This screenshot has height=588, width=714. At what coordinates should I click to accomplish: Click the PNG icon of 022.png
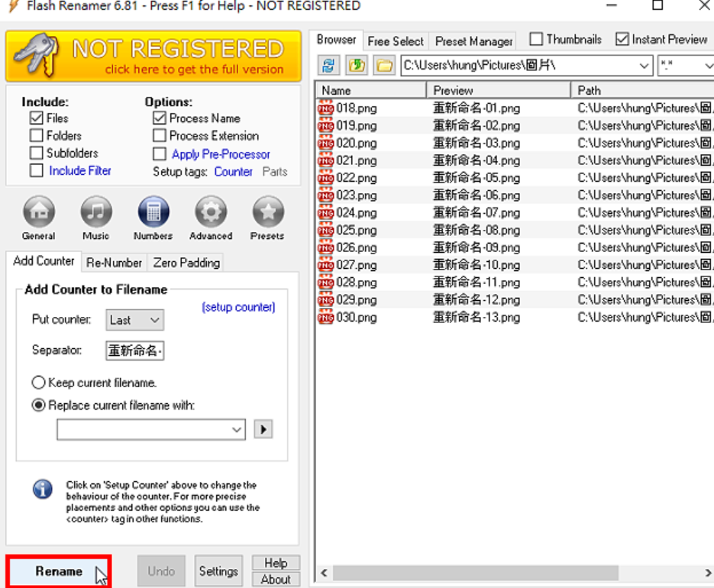click(x=325, y=178)
